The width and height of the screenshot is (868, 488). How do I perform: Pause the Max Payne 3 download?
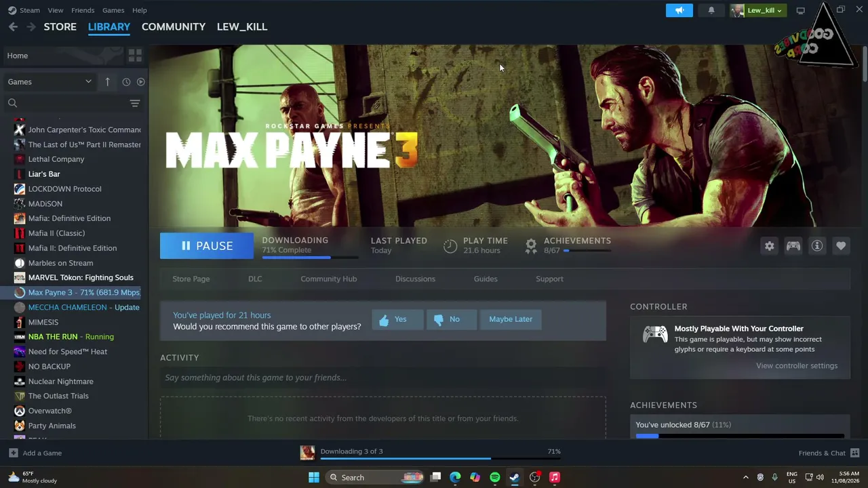pos(207,246)
